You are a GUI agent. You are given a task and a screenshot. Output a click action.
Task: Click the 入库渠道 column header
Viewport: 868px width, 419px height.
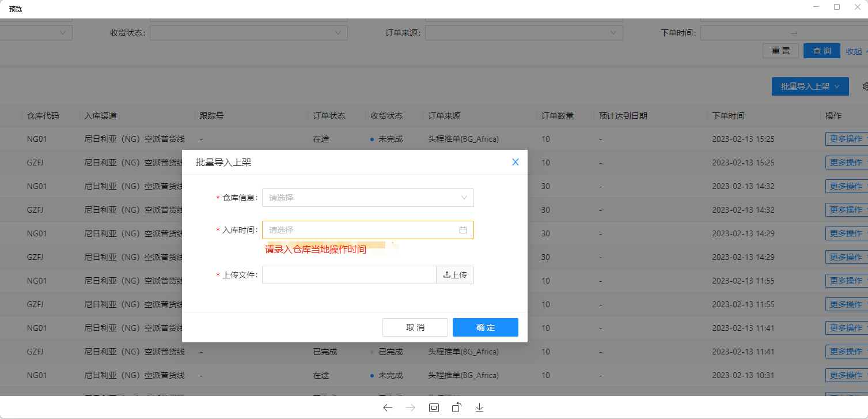(100, 116)
